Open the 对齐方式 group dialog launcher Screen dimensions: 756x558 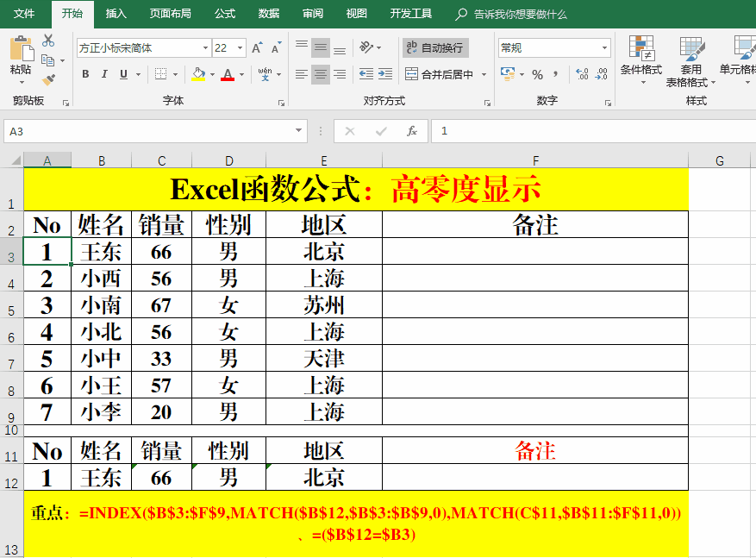(487, 103)
